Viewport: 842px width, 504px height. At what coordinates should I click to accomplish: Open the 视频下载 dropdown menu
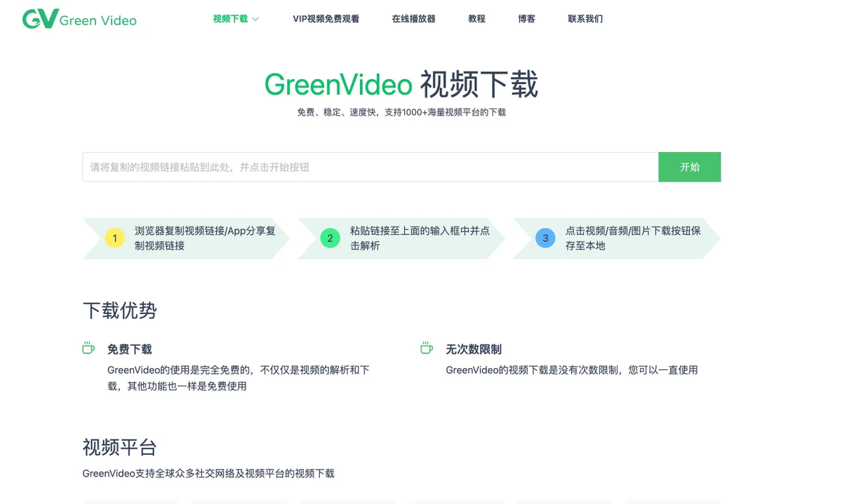(236, 19)
